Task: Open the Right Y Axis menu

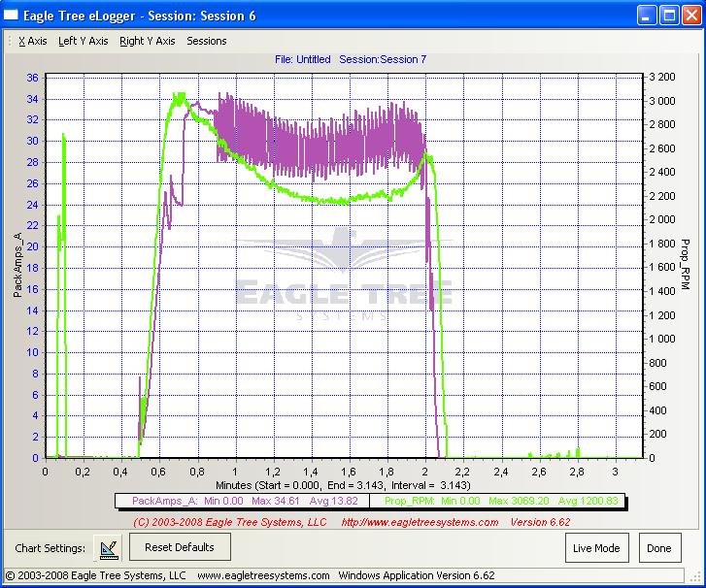Action: [148, 41]
